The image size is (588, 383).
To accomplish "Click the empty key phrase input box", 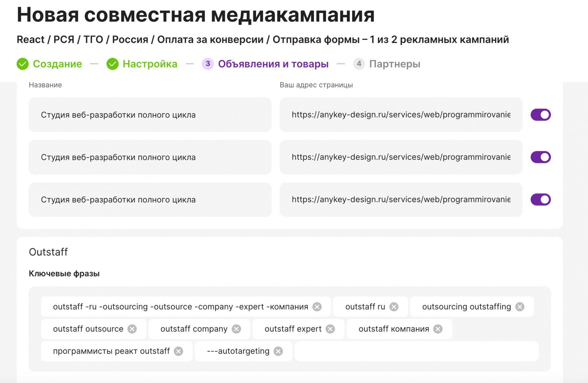I will pyautogui.click(x=416, y=351).
